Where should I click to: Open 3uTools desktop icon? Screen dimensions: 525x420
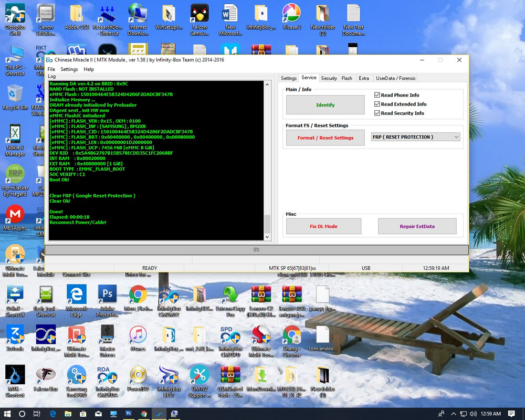(15, 338)
